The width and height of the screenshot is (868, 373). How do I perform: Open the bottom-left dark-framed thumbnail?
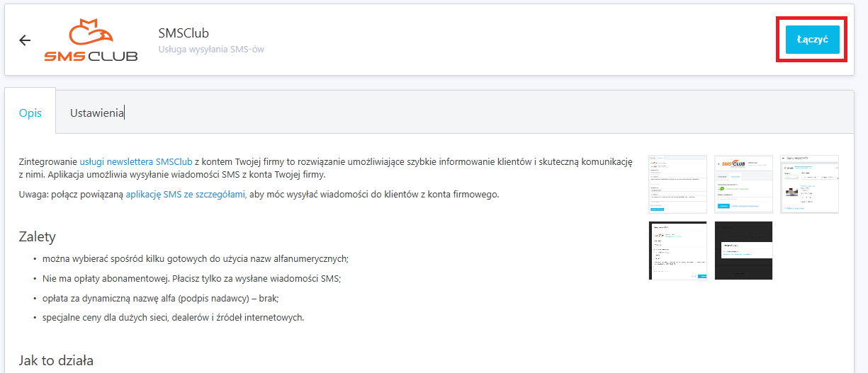tap(678, 251)
